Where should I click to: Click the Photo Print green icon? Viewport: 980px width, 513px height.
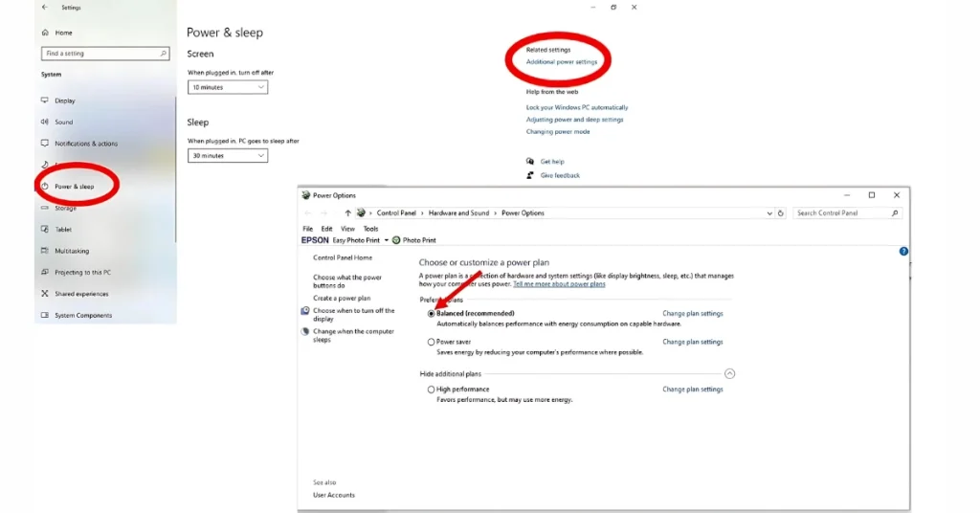click(x=396, y=240)
